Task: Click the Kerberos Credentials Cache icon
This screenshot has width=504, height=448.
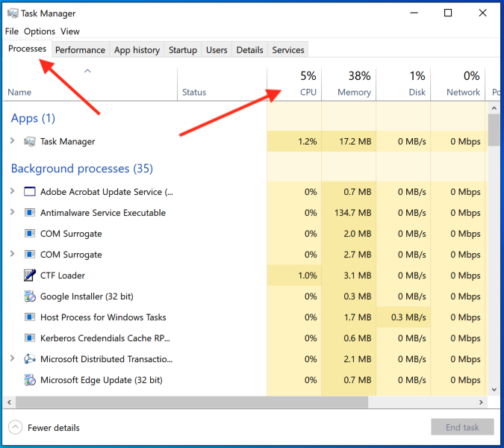Action: 30,338
